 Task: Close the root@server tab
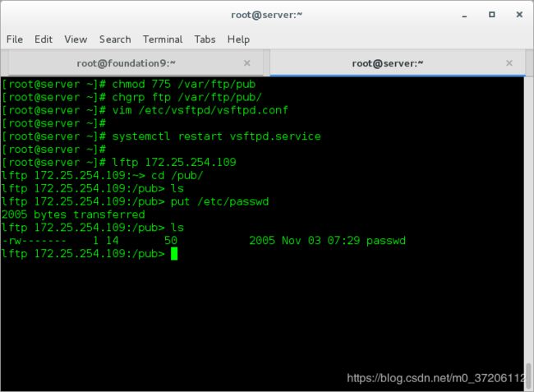point(509,63)
